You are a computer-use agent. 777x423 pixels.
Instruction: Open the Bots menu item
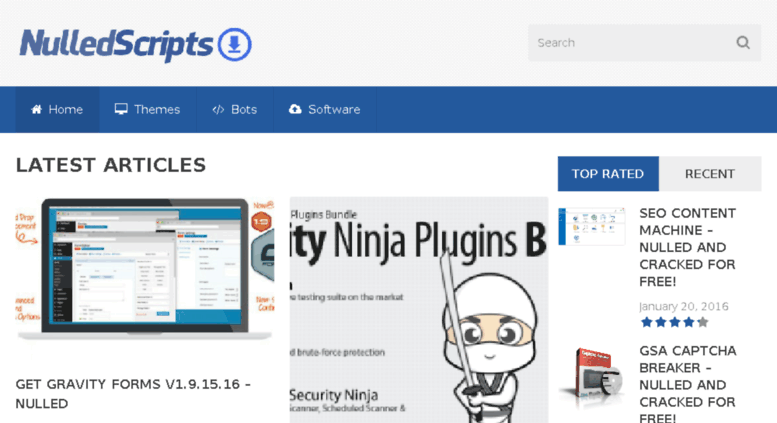pos(235,109)
